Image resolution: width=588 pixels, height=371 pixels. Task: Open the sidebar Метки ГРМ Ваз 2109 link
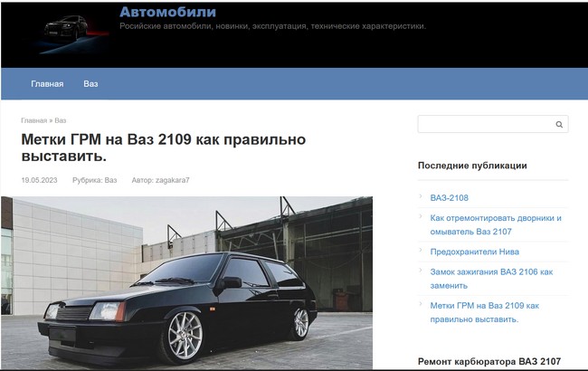tap(485, 312)
